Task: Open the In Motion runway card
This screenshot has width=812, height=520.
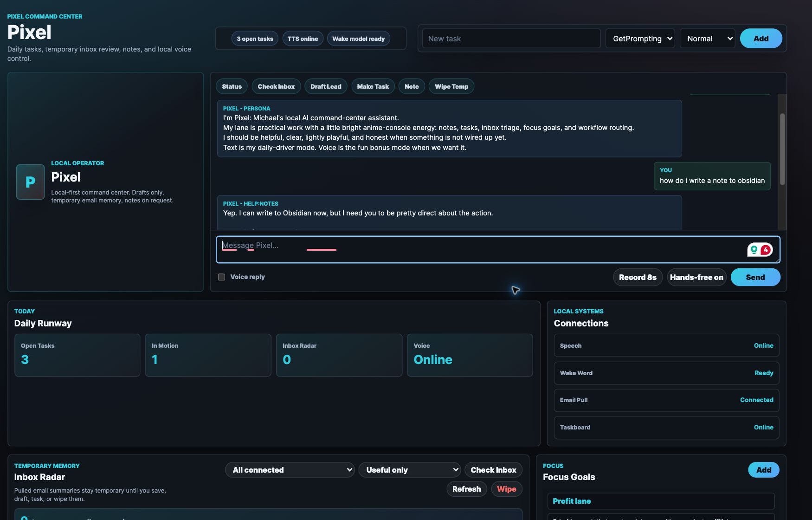Action: [x=208, y=355]
